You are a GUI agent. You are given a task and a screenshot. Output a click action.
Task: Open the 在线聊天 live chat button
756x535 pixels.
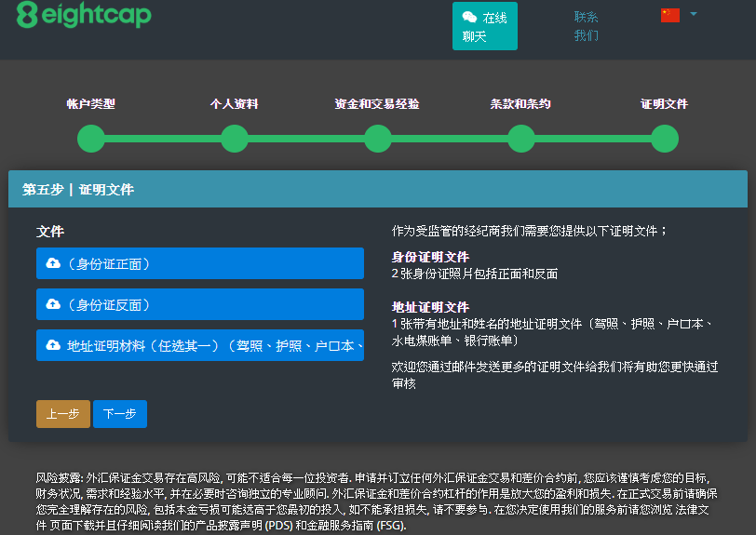click(484, 26)
